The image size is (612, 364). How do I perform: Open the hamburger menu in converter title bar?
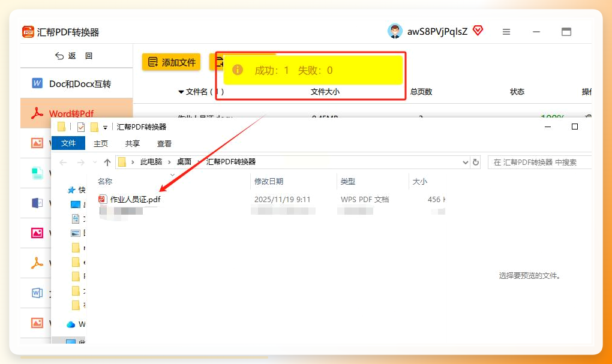pos(506,32)
